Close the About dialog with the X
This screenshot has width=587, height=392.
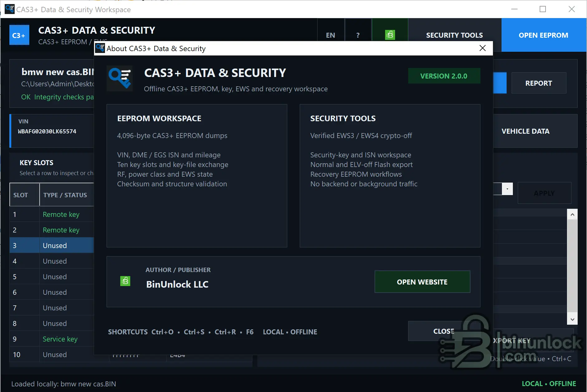click(x=482, y=48)
